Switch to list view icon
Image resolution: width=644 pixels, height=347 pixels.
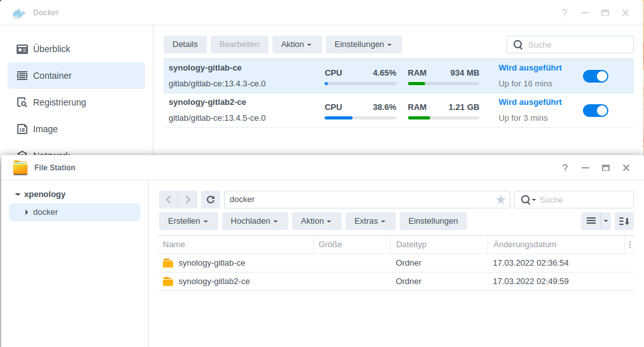[591, 221]
